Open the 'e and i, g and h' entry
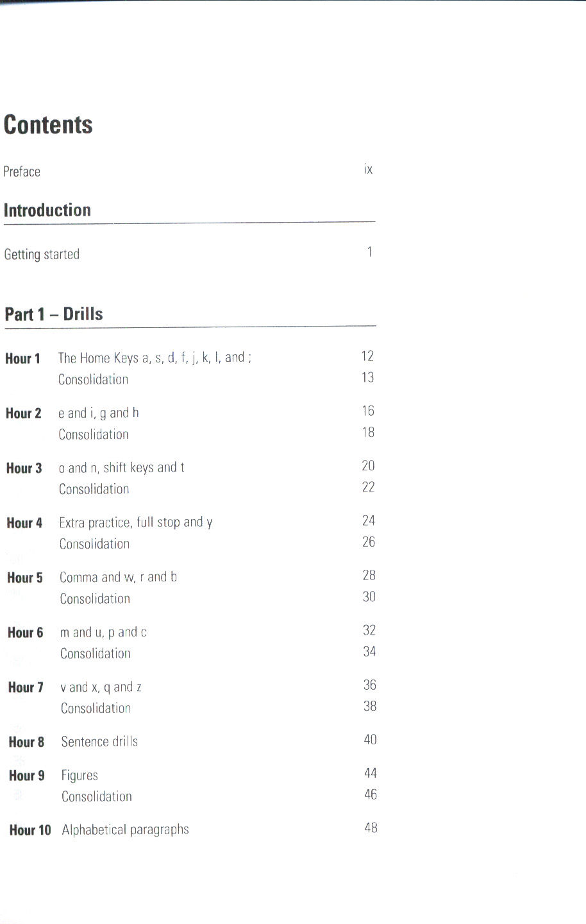Screen dimensions: 586x924 (x=99, y=413)
